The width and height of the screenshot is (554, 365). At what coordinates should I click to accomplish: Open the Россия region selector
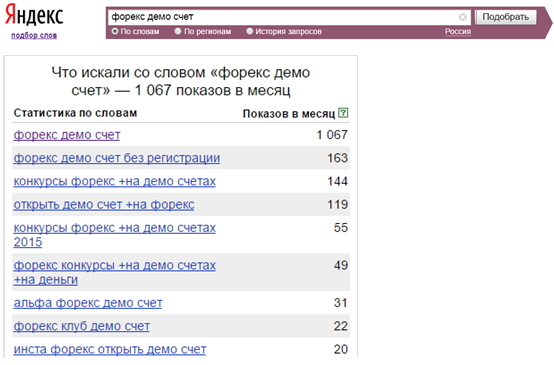pos(458,31)
